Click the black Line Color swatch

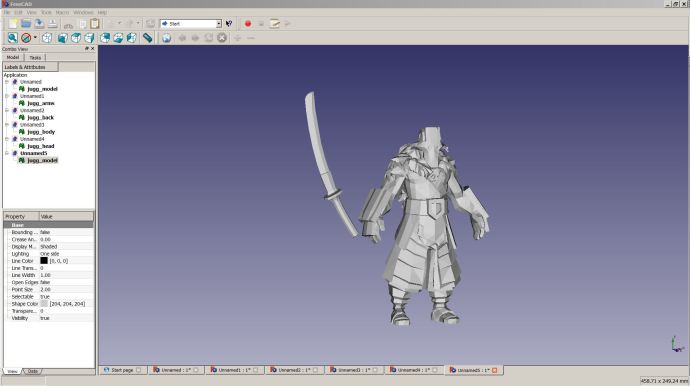click(x=44, y=261)
